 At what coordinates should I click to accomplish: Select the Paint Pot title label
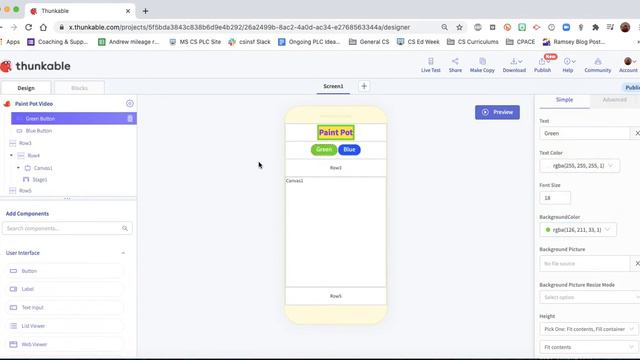336,132
